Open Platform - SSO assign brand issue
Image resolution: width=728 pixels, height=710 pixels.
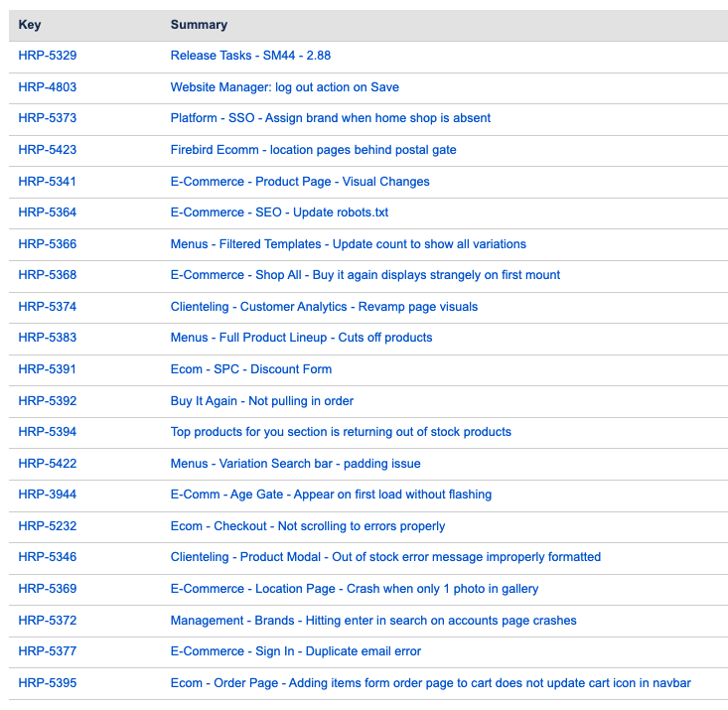330,118
